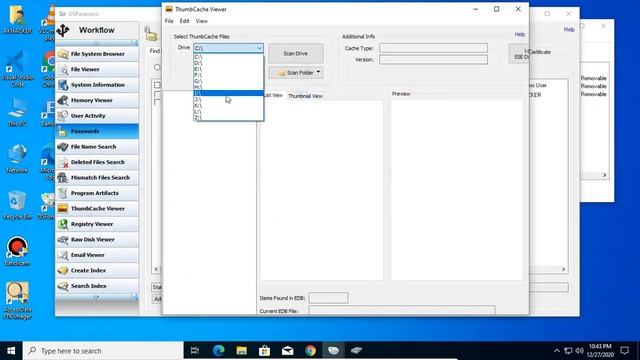Click the Scan Folder button

[296, 73]
